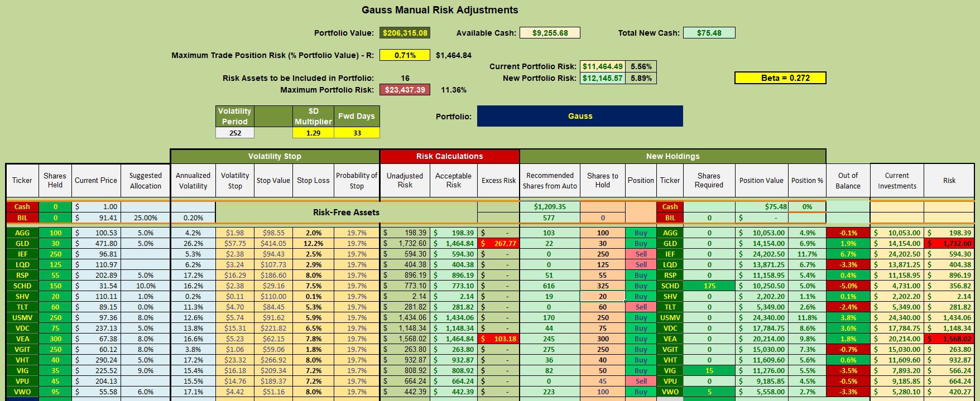Click SCHD suggested allocation 10.0%

coord(145,286)
